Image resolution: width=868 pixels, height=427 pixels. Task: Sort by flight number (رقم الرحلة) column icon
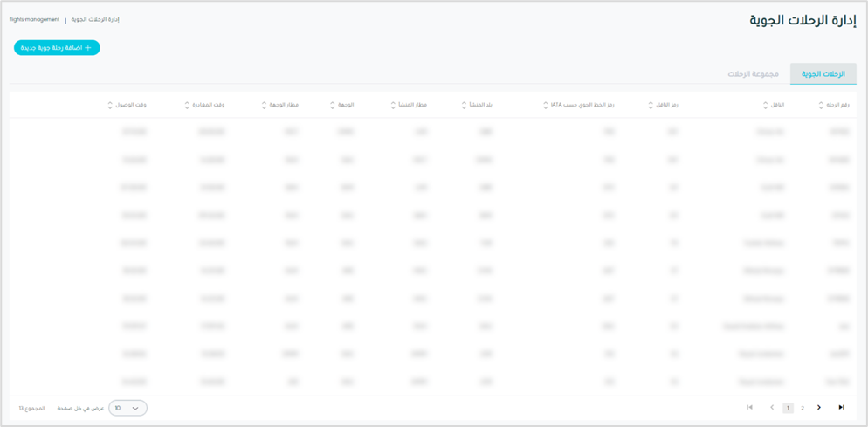tap(821, 106)
